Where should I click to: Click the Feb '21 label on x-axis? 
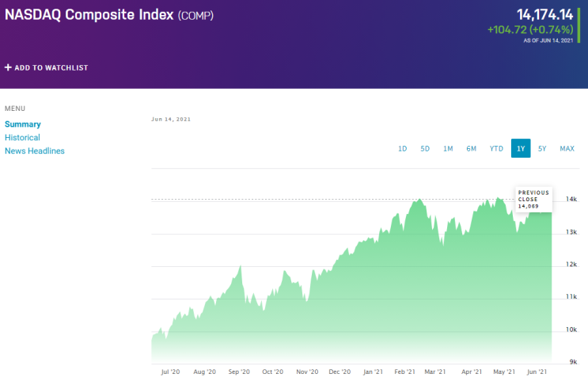pos(406,371)
